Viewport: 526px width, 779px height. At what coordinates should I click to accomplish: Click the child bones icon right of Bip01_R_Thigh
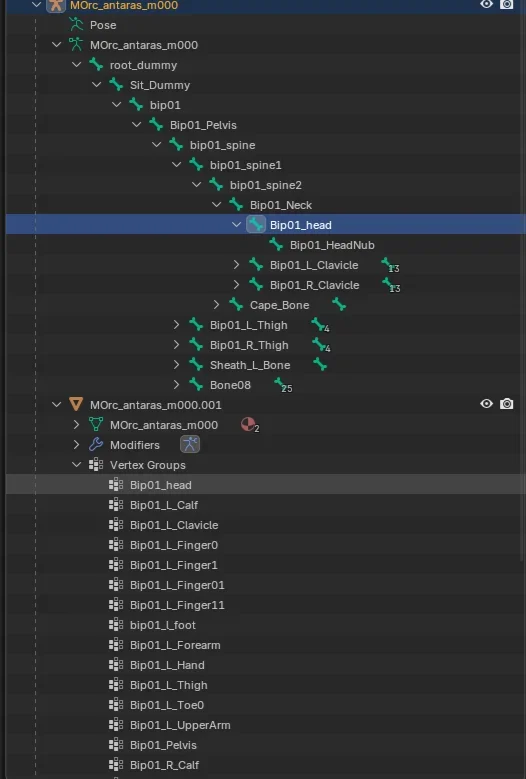point(321,345)
